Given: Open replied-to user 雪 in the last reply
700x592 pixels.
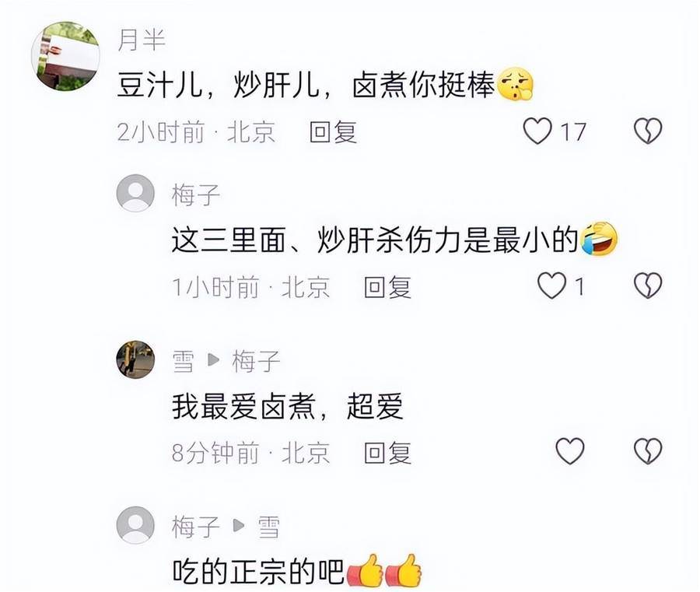Looking at the screenshot, I should pos(269,527).
